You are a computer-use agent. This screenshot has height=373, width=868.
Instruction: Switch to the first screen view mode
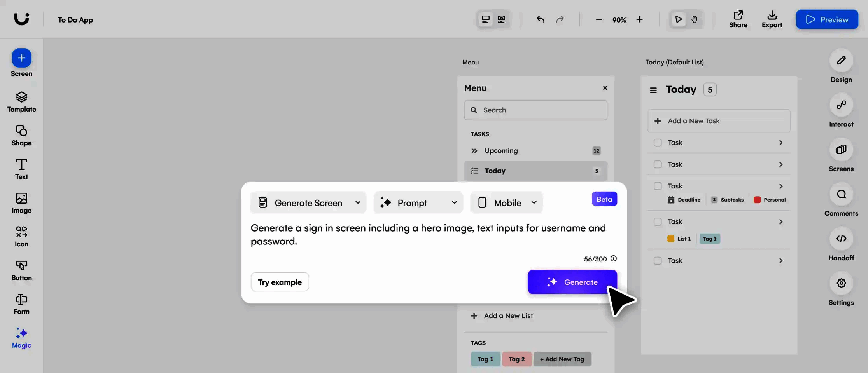[486, 19]
